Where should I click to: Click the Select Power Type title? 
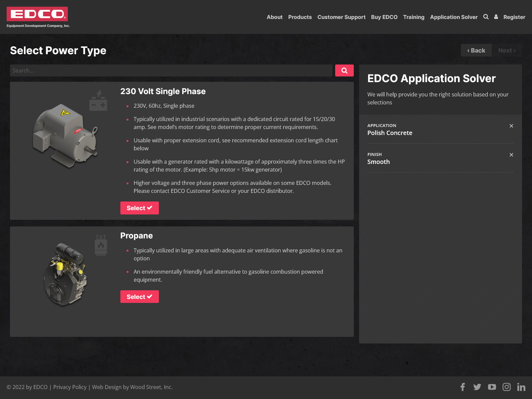point(58,51)
